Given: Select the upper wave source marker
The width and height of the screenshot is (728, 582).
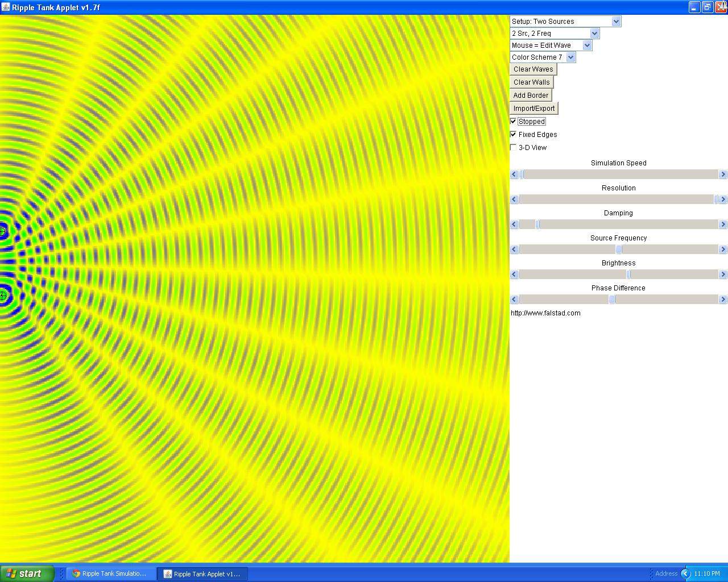Looking at the screenshot, I should [3, 231].
